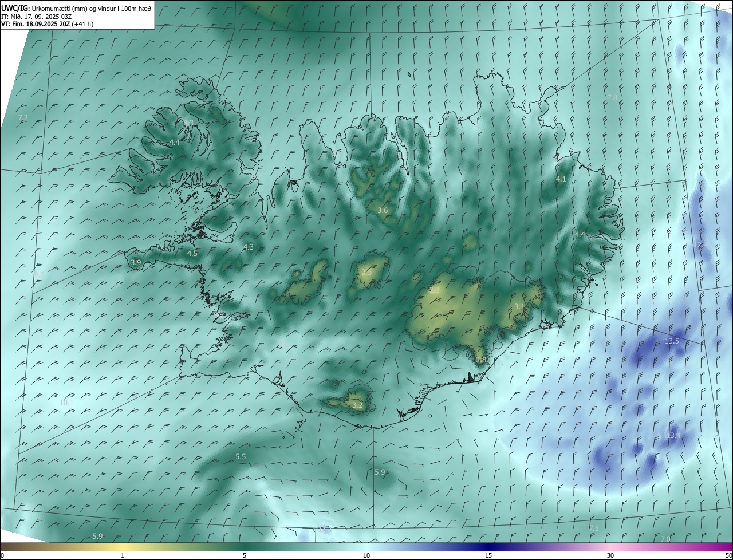
Task: Click the dark navy colour bar segment at 15
Action: (488, 547)
